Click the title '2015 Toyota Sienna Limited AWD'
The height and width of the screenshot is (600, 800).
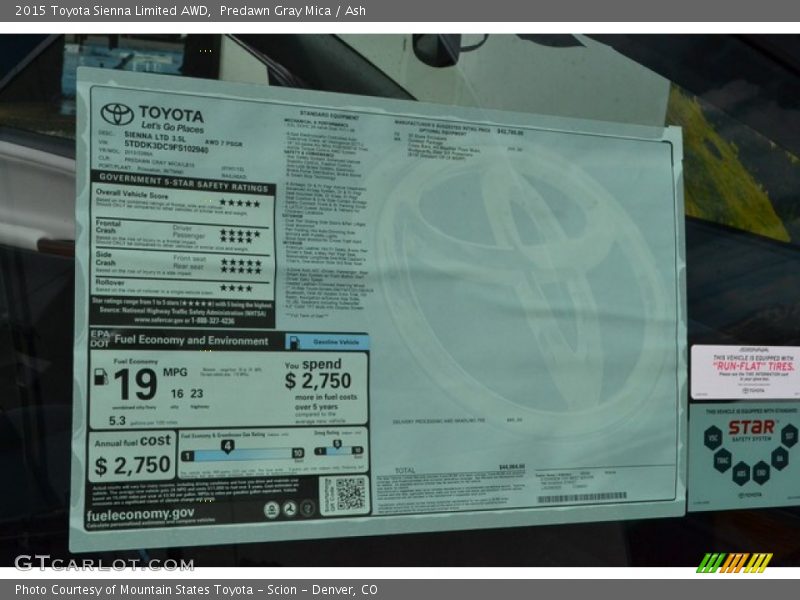click(112, 10)
